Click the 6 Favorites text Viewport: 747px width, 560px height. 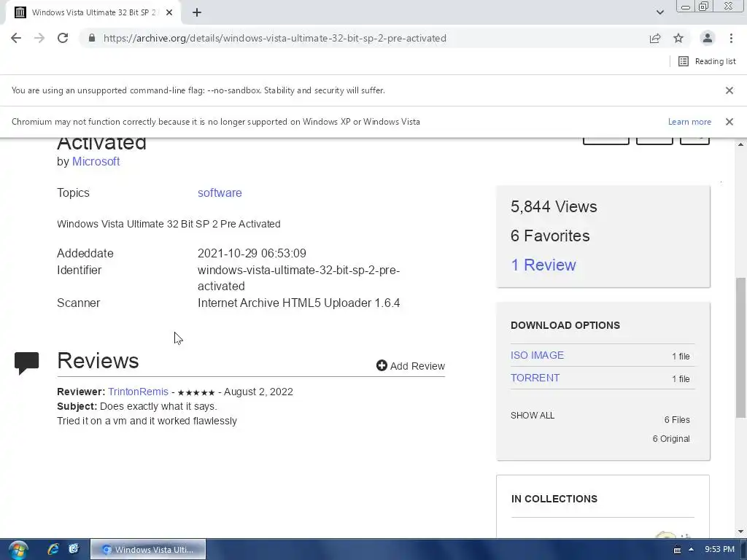coord(550,236)
